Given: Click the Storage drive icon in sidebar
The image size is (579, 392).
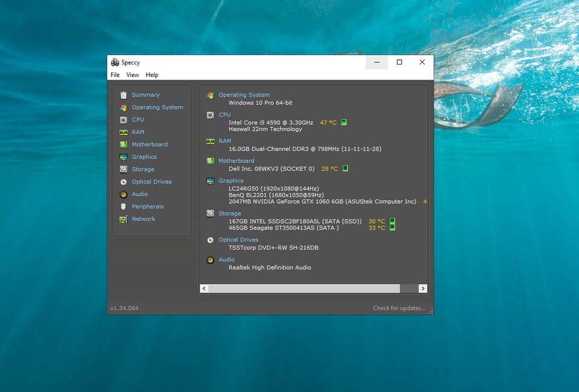Looking at the screenshot, I should 123,169.
